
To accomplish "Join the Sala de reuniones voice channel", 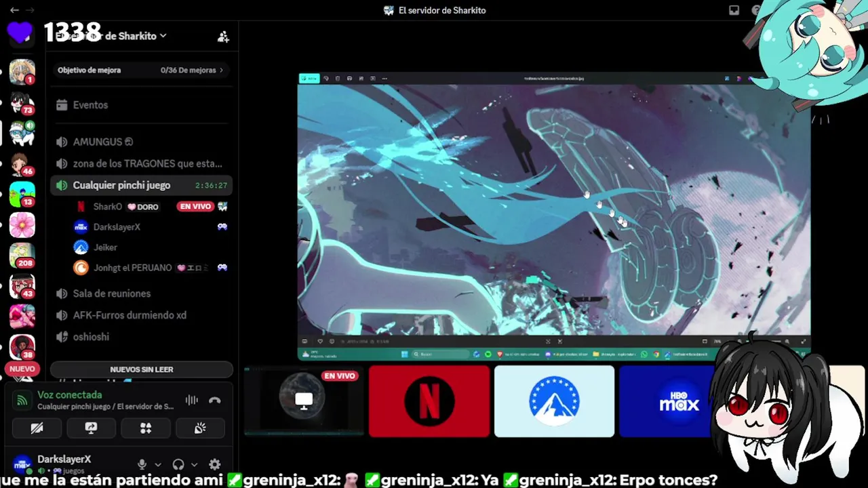I will coord(141,293).
